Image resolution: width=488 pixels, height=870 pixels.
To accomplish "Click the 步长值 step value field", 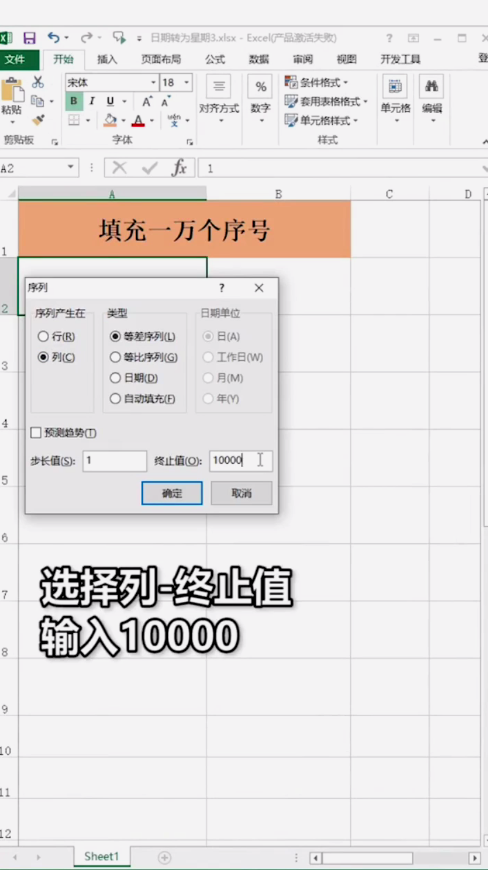I will 115,461.
